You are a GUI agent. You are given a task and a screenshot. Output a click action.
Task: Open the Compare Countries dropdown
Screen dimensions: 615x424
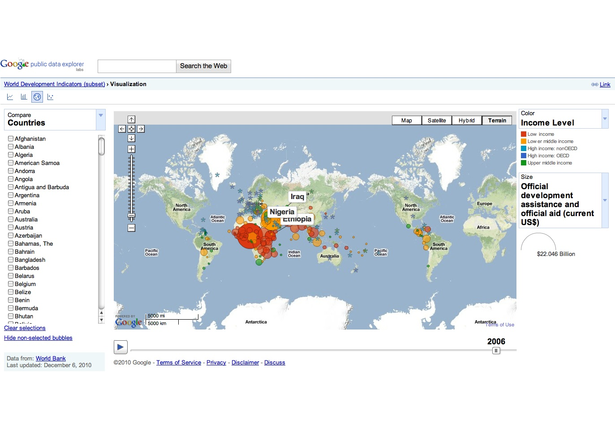(101, 119)
